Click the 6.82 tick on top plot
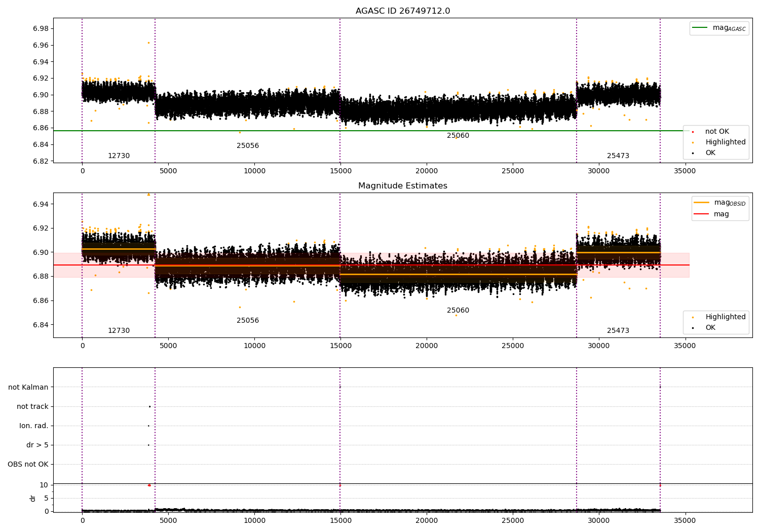Image resolution: width=760 pixels, height=532 pixels. coord(41,162)
